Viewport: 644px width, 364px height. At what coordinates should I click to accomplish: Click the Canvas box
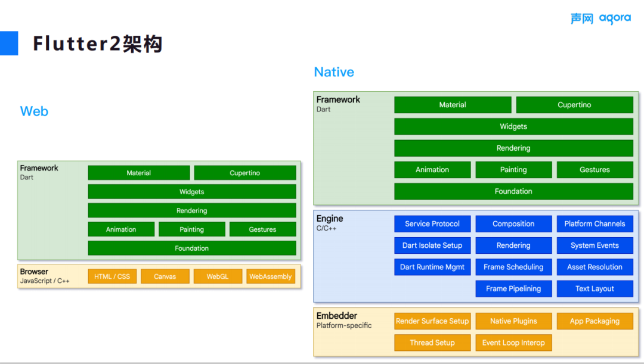(x=165, y=276)
